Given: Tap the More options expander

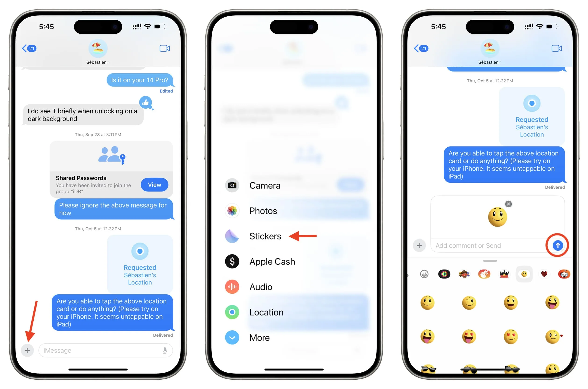Looking at the screenshot, I should pos(233,337).
